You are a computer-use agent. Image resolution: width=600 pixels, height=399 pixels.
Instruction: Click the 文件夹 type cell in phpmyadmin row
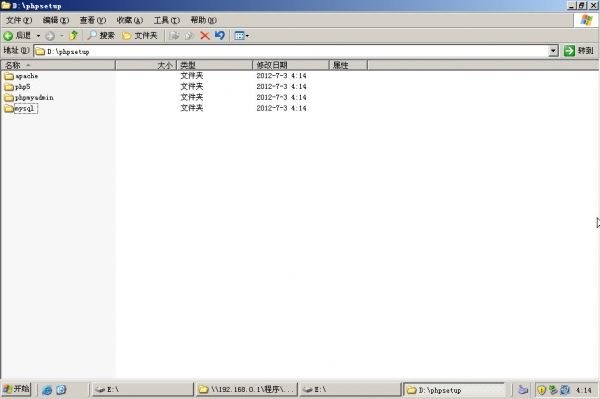[192, 97]
